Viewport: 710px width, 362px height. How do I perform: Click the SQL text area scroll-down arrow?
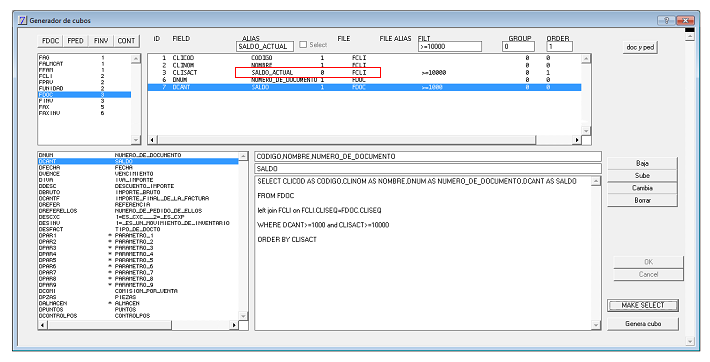click(x=596, y=325)
